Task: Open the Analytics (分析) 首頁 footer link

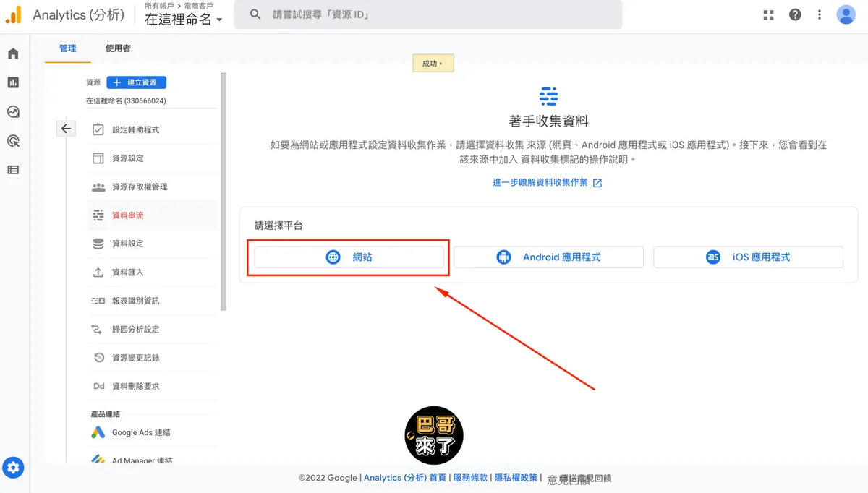Action: pyautogui.click(x=405, y=478)
